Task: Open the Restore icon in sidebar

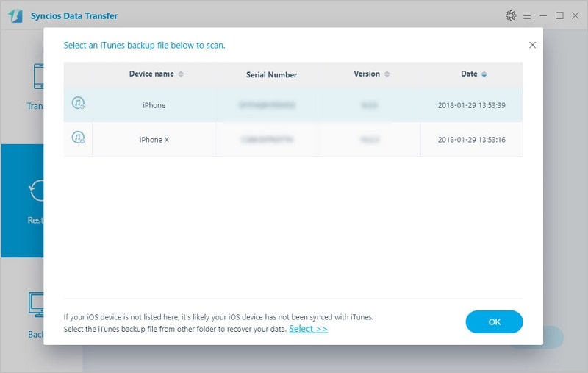Action: click(x=36, y=191)
